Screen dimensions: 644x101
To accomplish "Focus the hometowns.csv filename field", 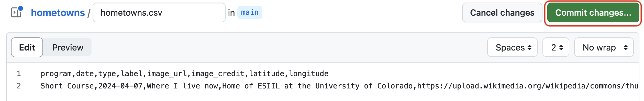I will click(159, 13).
